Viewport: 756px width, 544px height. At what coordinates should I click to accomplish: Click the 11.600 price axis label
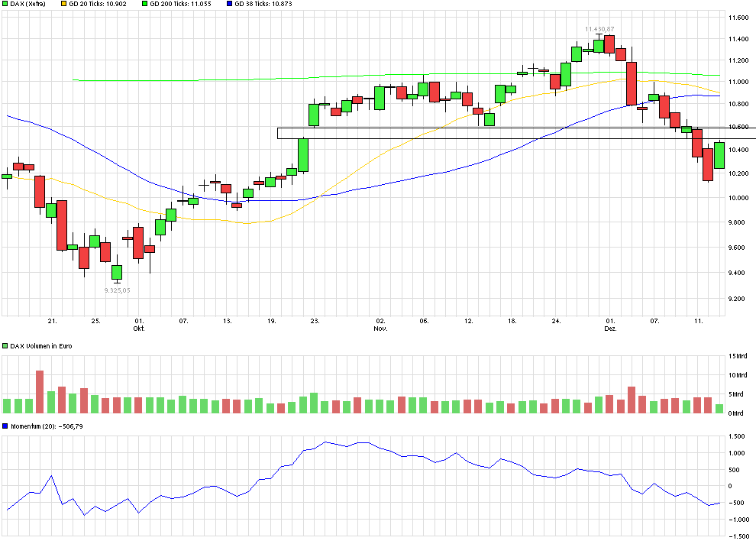(738, 18)
